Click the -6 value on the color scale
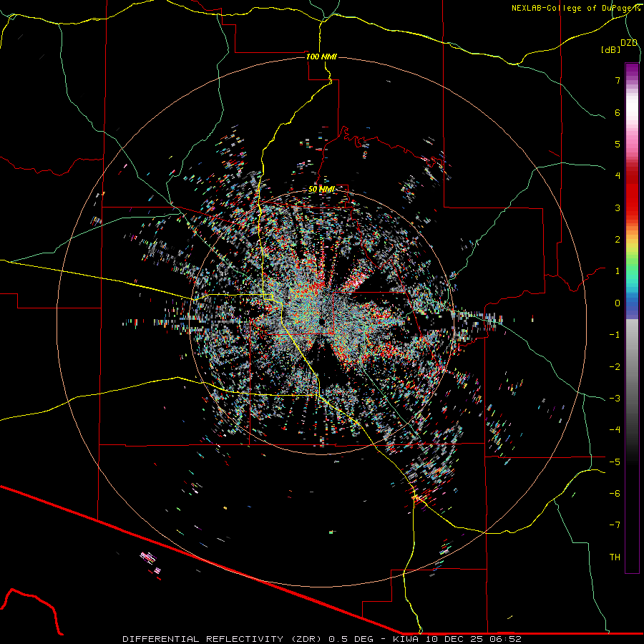Screen dimensions: 644x644 [615, 494]
